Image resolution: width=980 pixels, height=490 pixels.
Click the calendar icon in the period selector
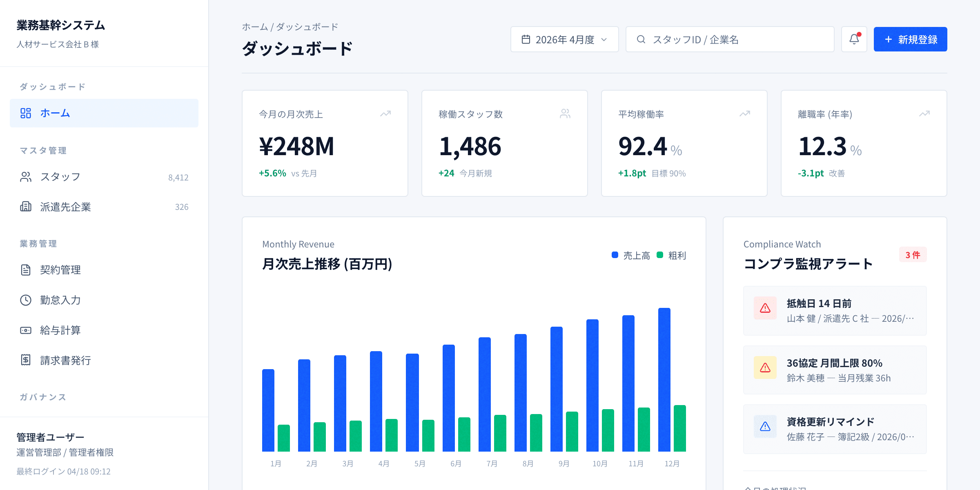tap(527, 39)
